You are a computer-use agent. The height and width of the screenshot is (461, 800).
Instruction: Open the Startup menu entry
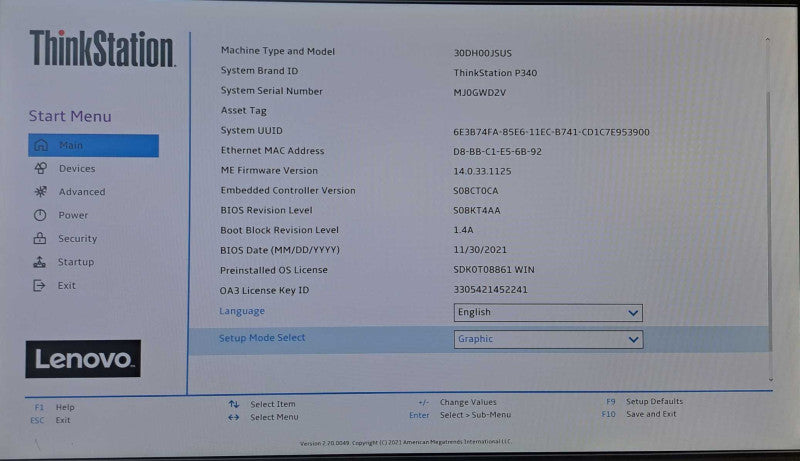click(x=76, y=262)
